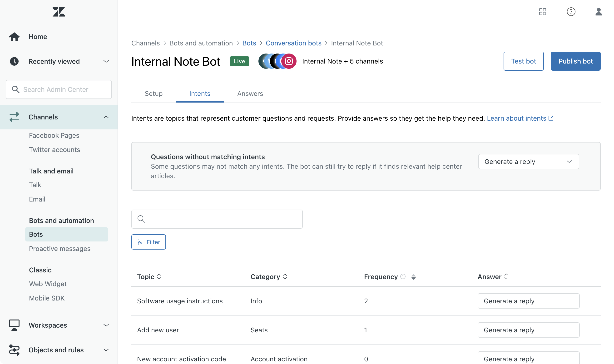Click the Publish bot button
Screen dimensions: 614x364
coord(575,61)
